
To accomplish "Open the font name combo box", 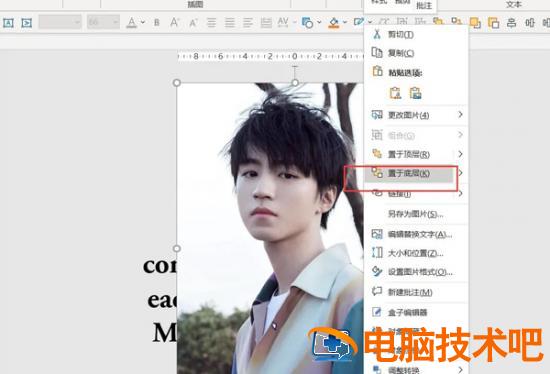I will [60, 22].
